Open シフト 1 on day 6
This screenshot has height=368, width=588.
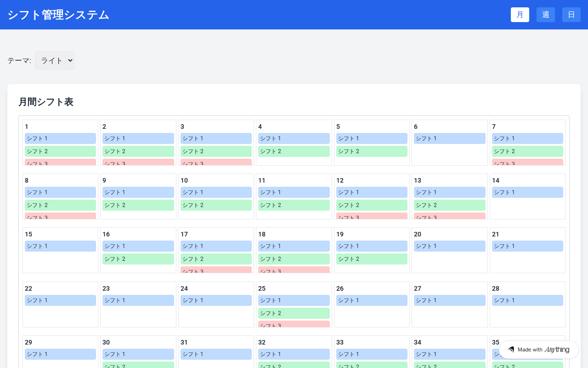[449, 138]
